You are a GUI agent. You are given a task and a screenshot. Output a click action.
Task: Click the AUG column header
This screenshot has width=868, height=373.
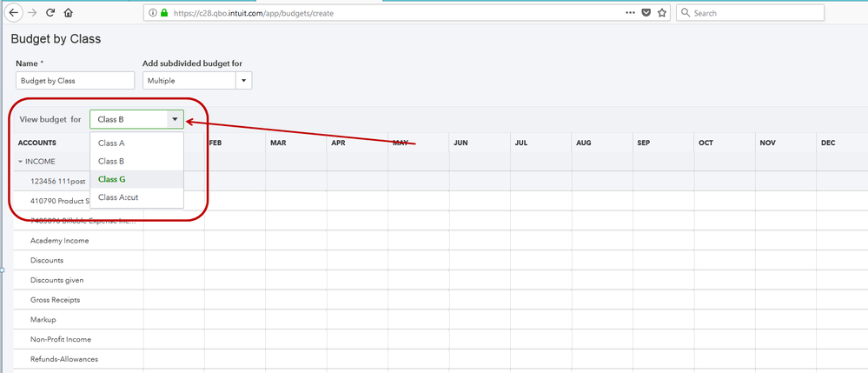tap(584, 143)
